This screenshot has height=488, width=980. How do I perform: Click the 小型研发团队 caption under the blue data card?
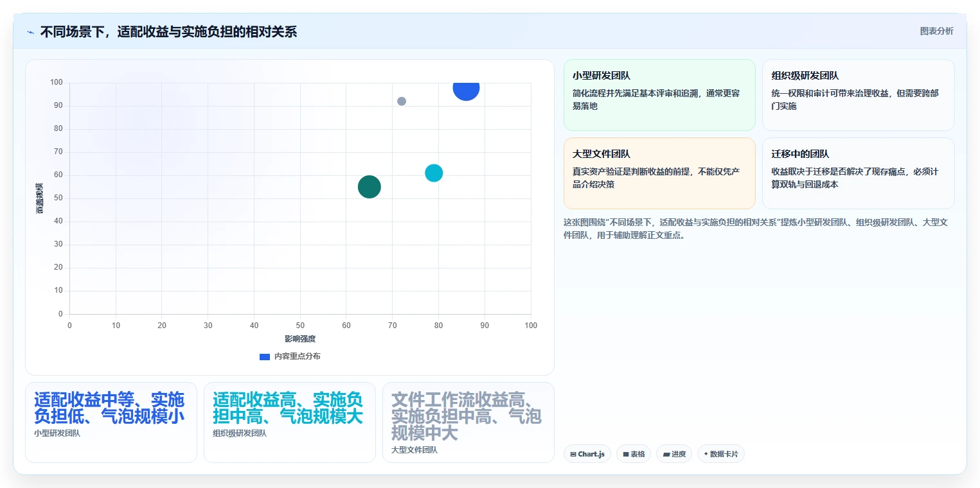[57, 433]
